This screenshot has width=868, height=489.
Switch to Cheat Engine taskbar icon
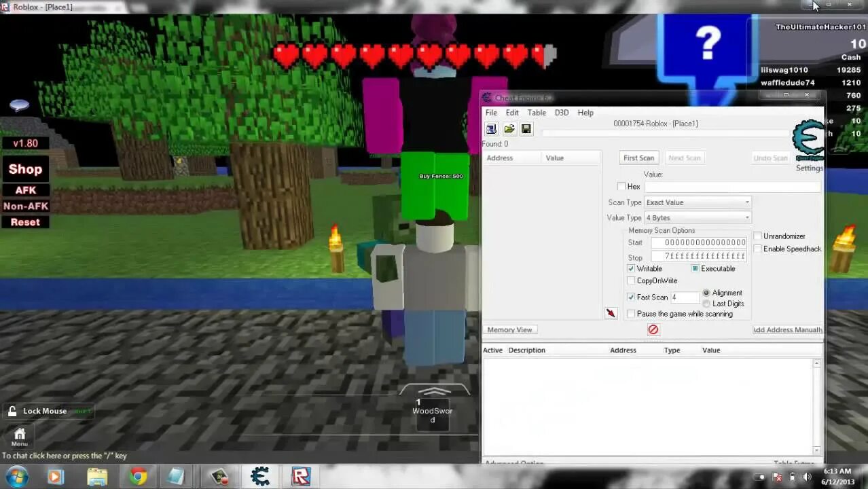tap(260, 477)
